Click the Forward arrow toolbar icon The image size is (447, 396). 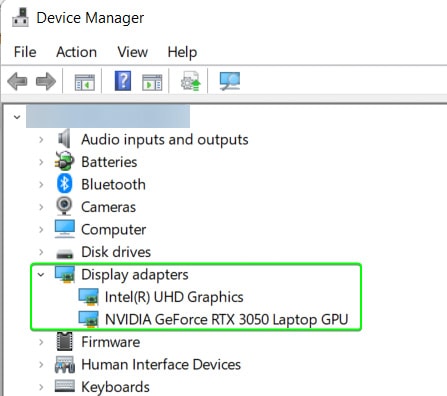pos(46,81)
